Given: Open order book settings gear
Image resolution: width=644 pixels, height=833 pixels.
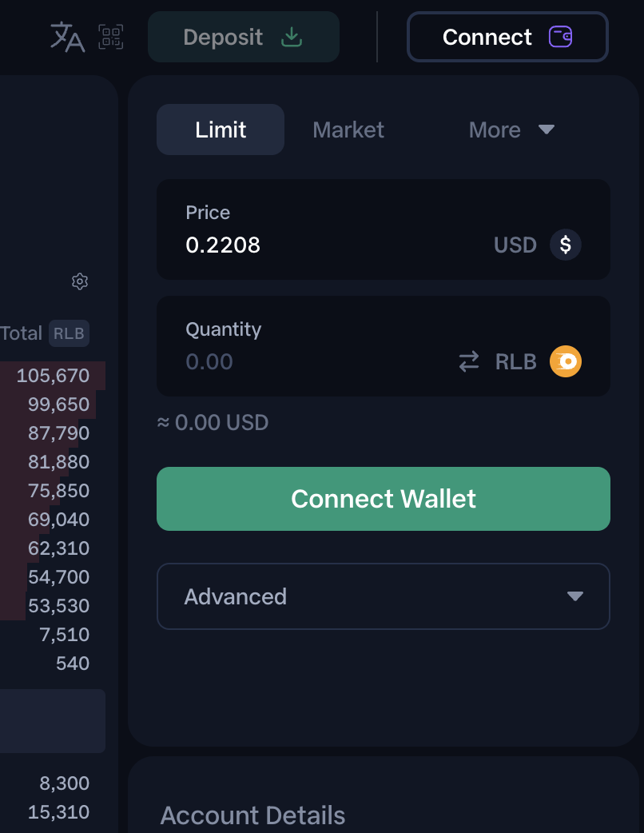Looking at the screenshot, I should point(79,281).
